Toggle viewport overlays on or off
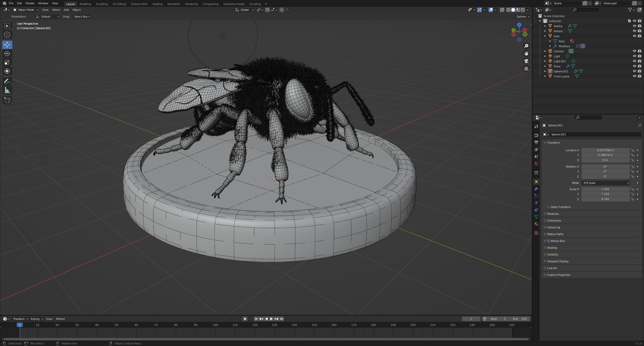The width and height of the screenshot is (644, 346). [x=491, y=10]
